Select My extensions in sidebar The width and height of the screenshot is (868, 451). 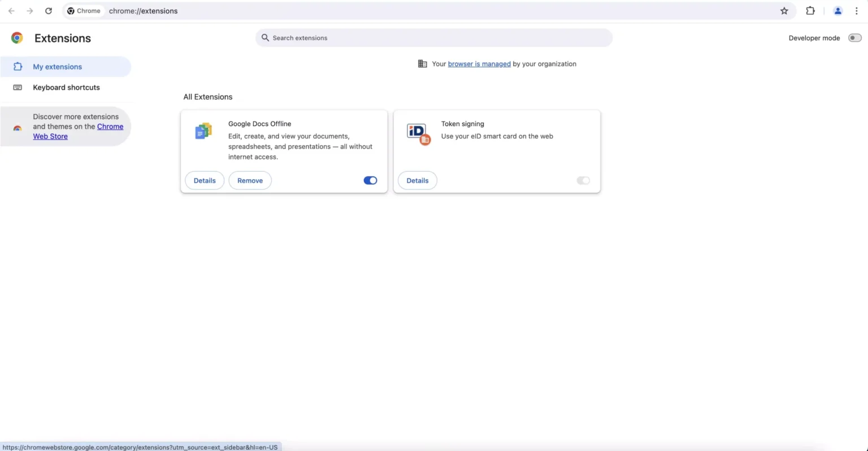[66, 67]
